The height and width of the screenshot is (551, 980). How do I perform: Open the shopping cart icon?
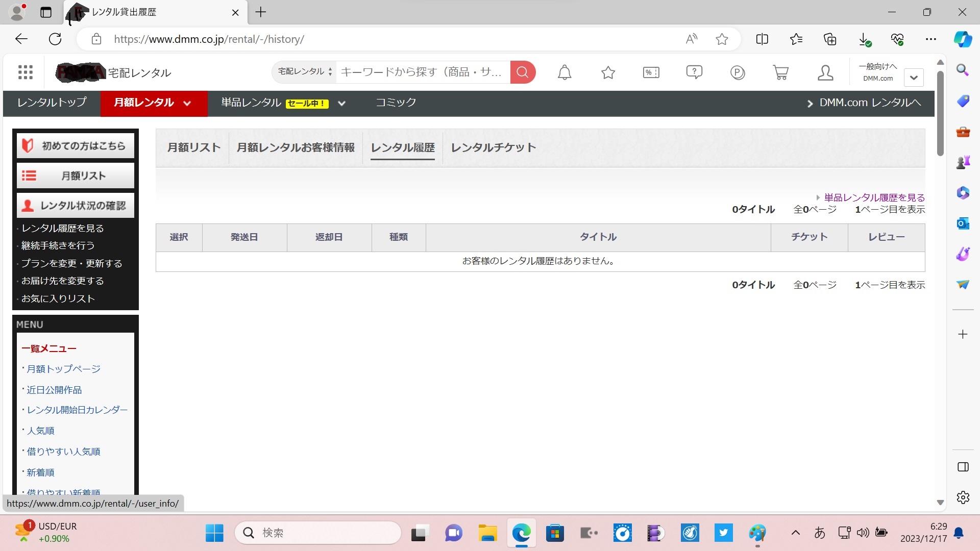tap(779, 72)
